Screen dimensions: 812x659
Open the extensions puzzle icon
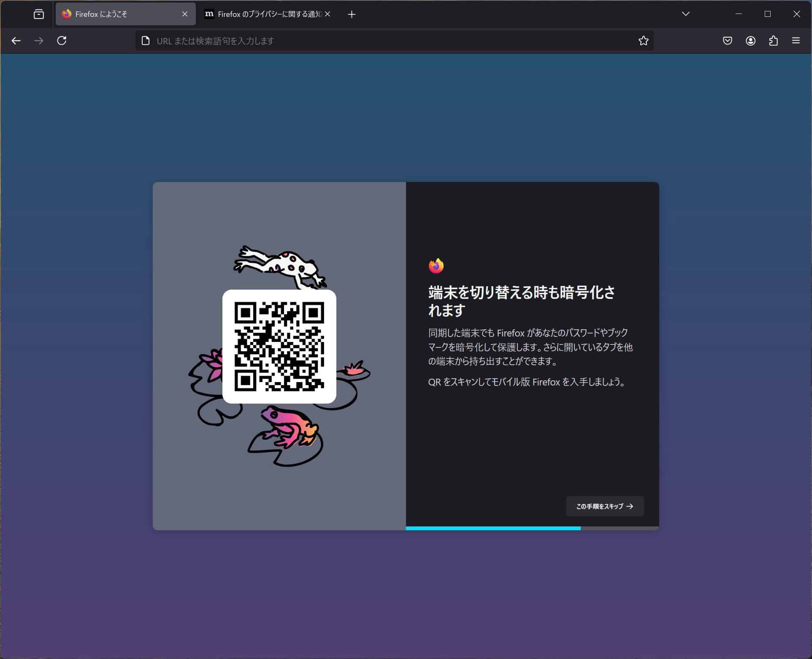pos(773,41)
